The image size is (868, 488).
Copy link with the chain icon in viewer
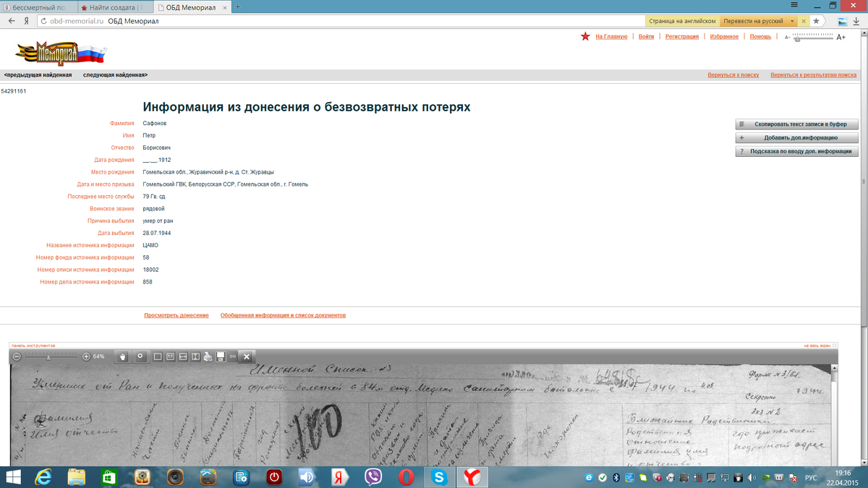[x=233, y=356]
